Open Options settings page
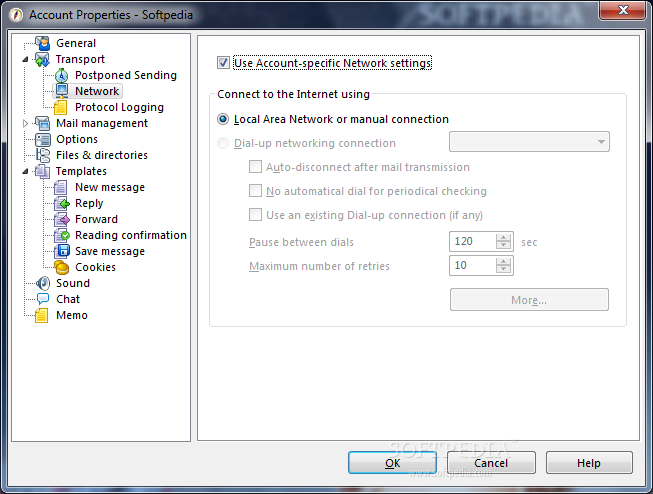 (x=77, y=139)
